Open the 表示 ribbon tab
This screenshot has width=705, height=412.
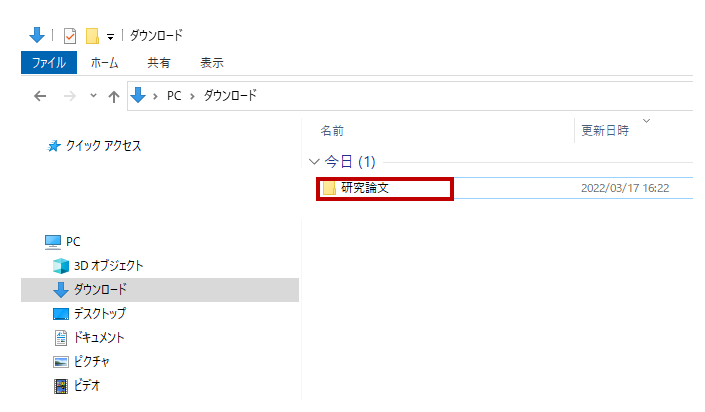(x=212, y=63)
